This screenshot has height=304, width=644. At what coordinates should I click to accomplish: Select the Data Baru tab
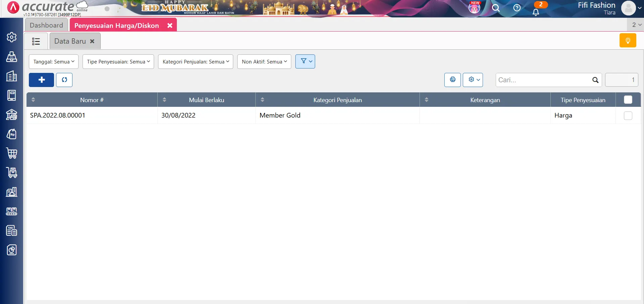pyautogui.click(x=70, y=41)
